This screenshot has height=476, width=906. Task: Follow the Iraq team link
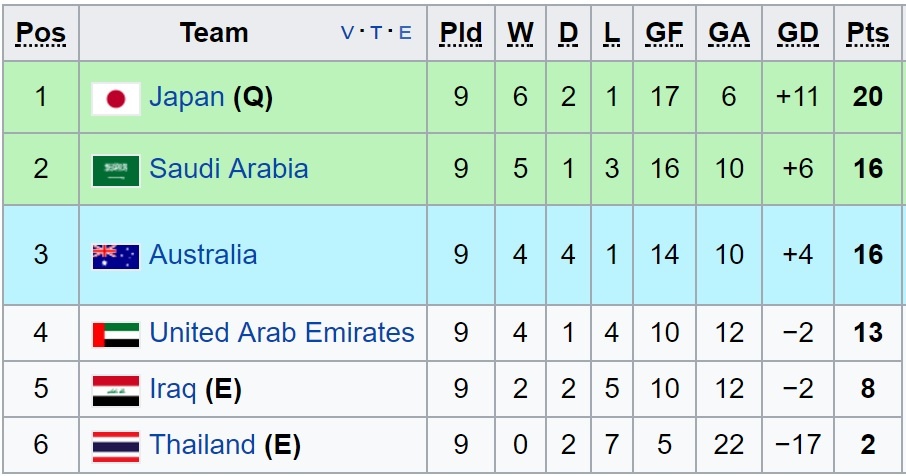tap(173, 388)
